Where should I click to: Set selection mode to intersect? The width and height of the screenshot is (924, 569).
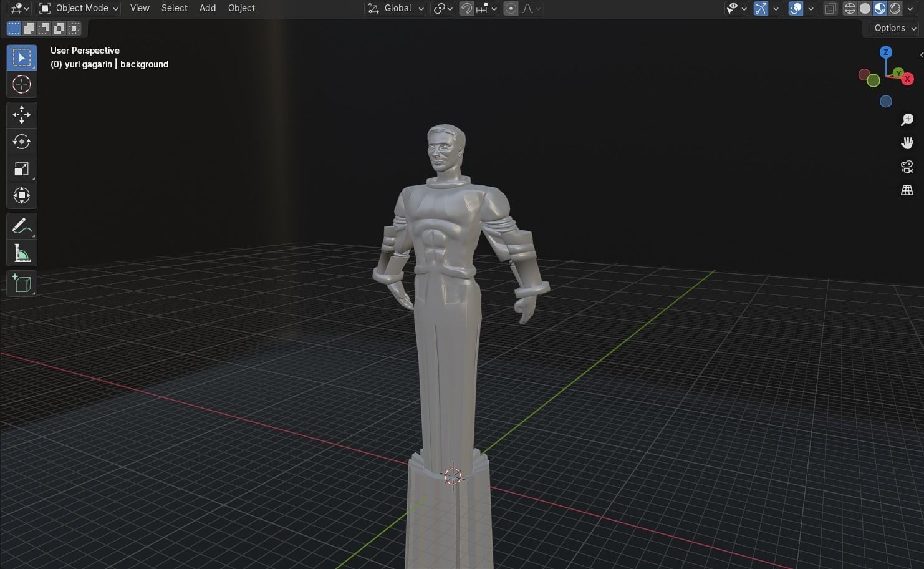pyautogui.click(x=74, y=28)
